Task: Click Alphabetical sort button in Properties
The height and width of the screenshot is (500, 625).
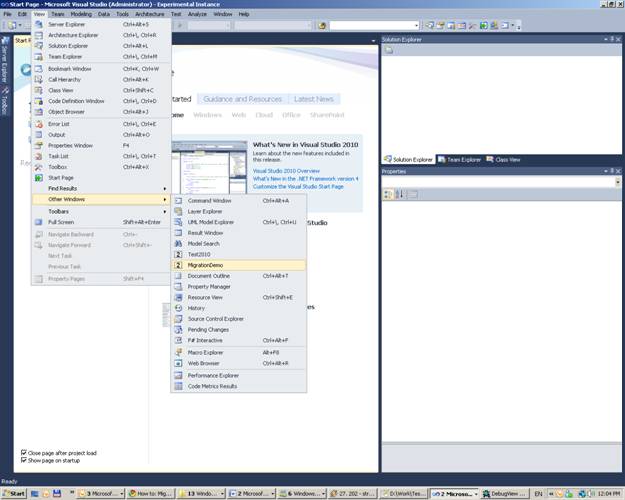Action: click(x=400, y=195)
